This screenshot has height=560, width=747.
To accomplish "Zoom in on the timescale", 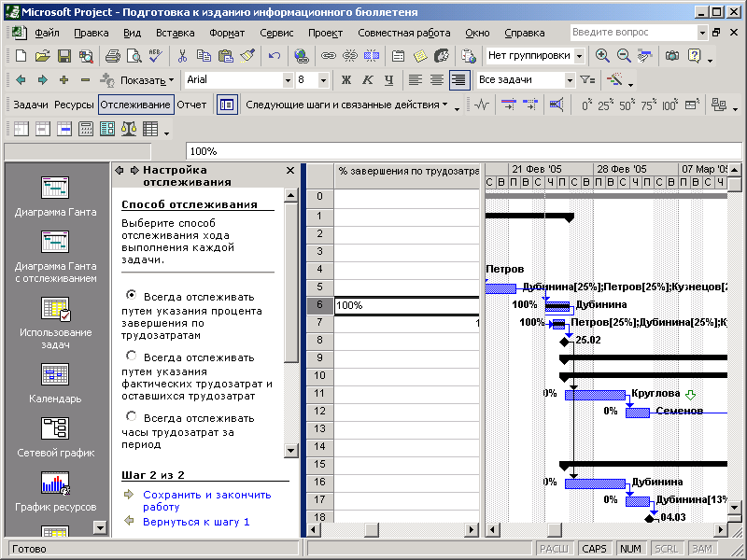I will tap(602, 56).
